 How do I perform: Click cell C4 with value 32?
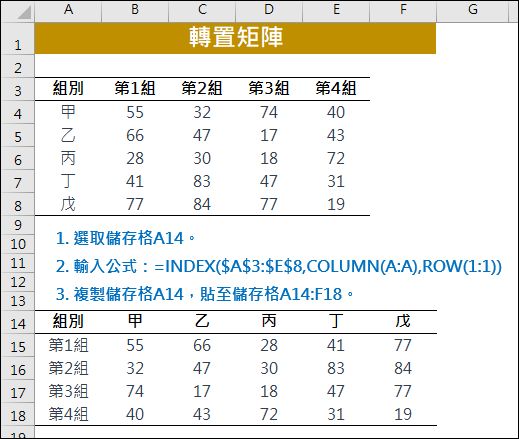[202, 112]
